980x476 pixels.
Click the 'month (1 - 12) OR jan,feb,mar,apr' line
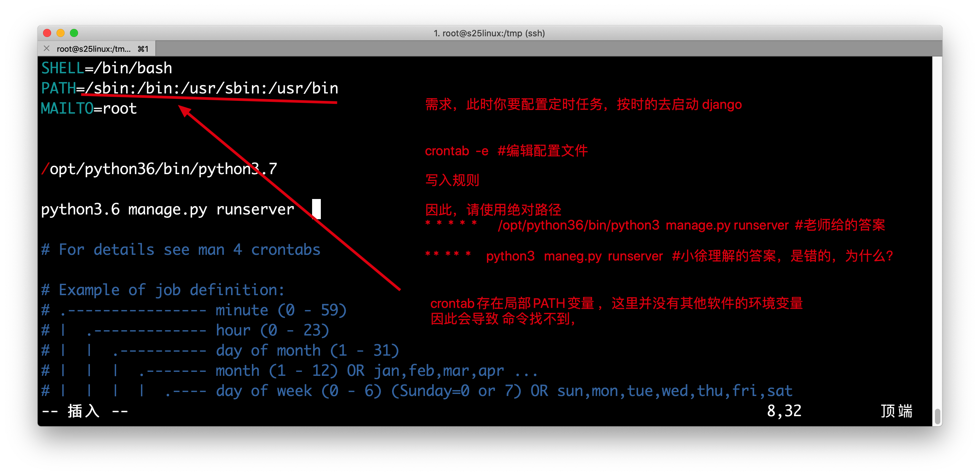(289, 371)
